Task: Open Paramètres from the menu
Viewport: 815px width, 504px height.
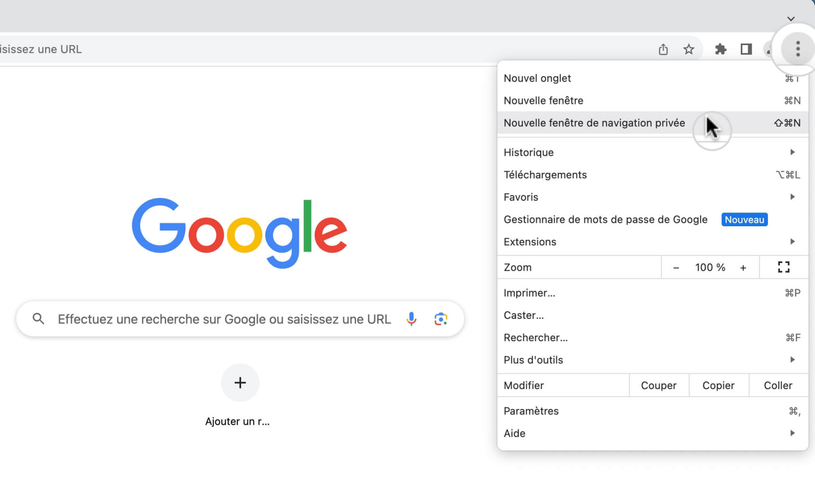Action: coord(653,411)
